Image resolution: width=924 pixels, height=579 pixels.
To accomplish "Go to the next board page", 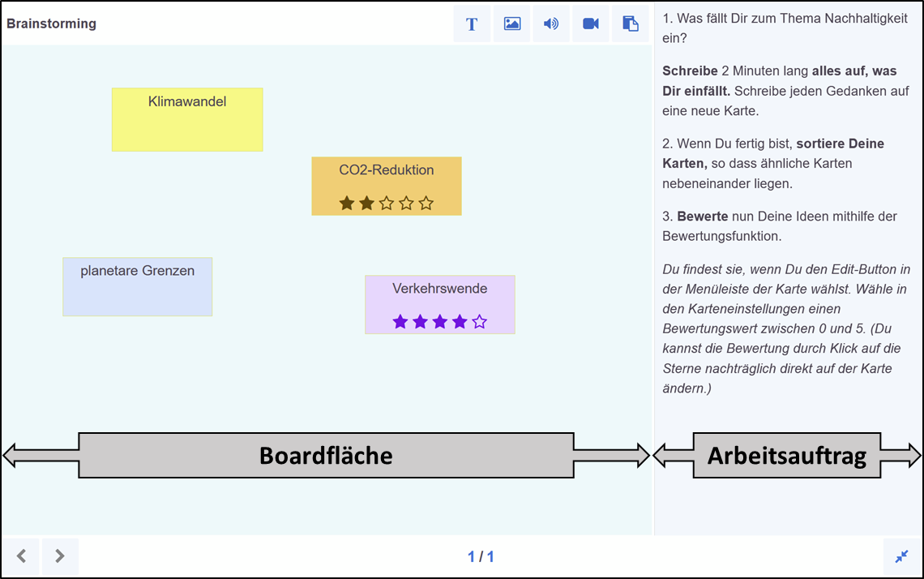I will click(60, 556).
